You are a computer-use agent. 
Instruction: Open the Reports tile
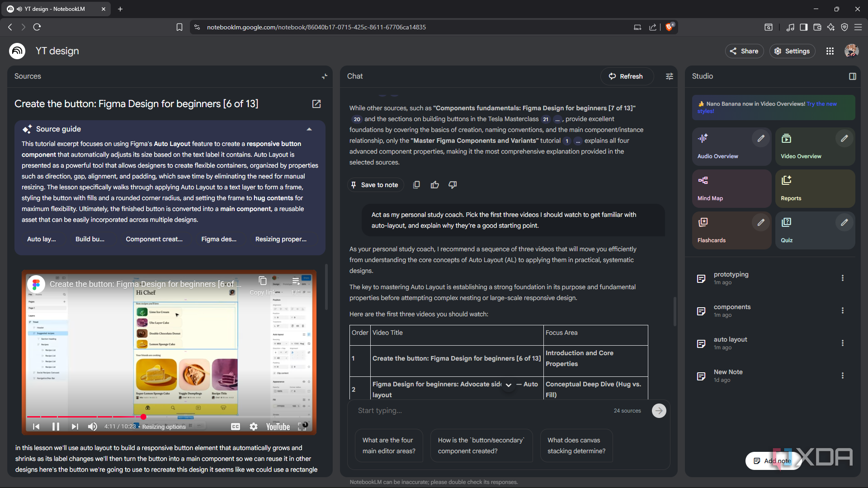[x=815, y=188]
